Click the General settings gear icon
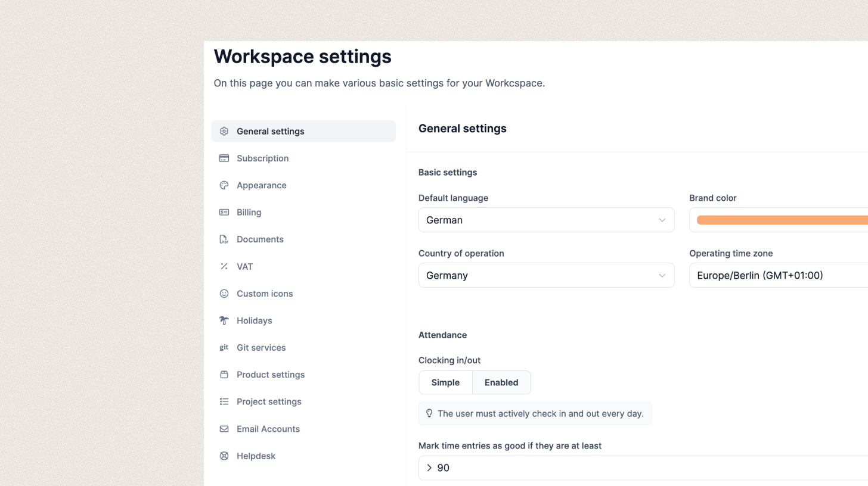This screenshot has height=486, width=868. 224,131
